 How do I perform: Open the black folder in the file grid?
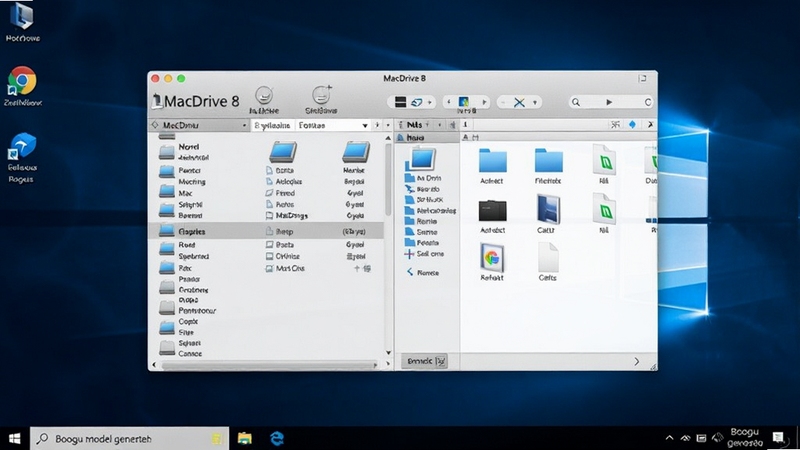[492, 210]
